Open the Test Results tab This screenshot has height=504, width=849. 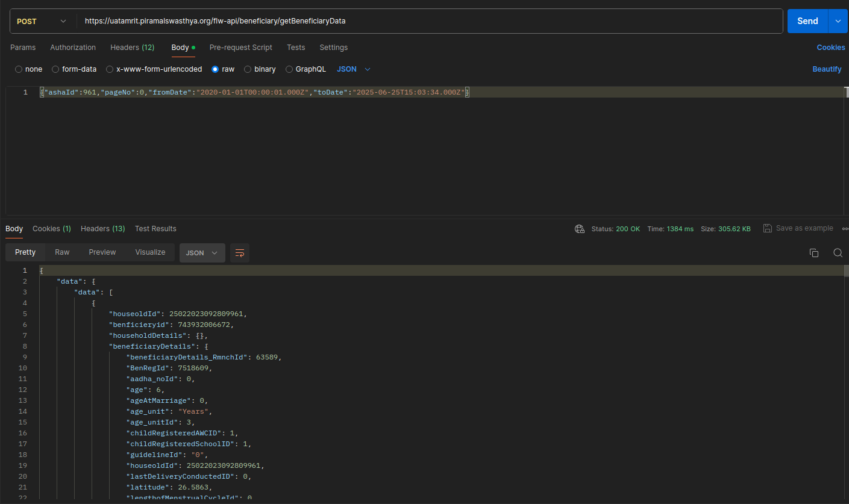155,229
